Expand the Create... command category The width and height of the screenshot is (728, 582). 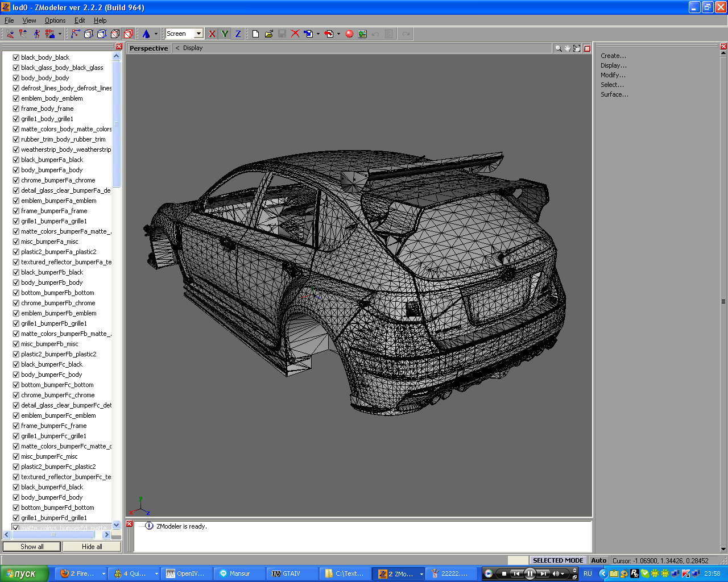pyautogui.click(x=613, y=56)
